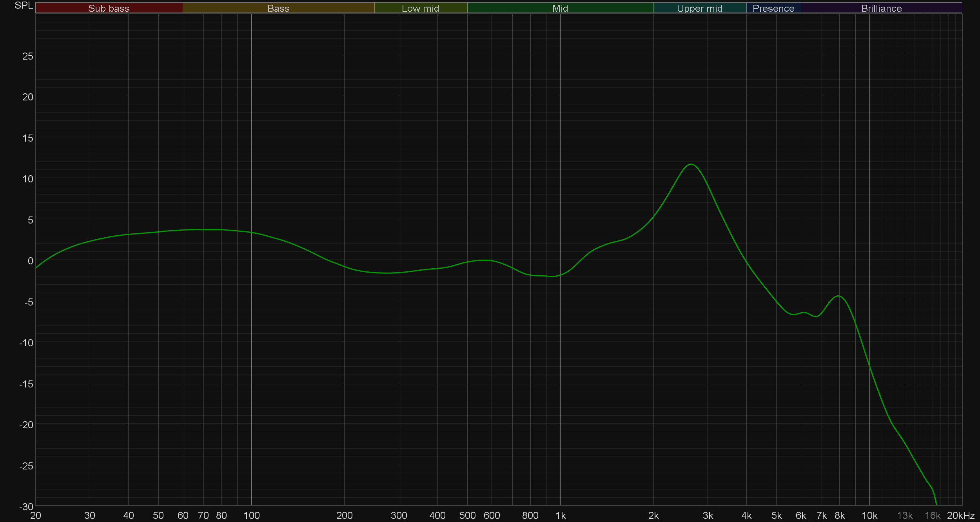Click the SPL axis title

click(24, 5)
